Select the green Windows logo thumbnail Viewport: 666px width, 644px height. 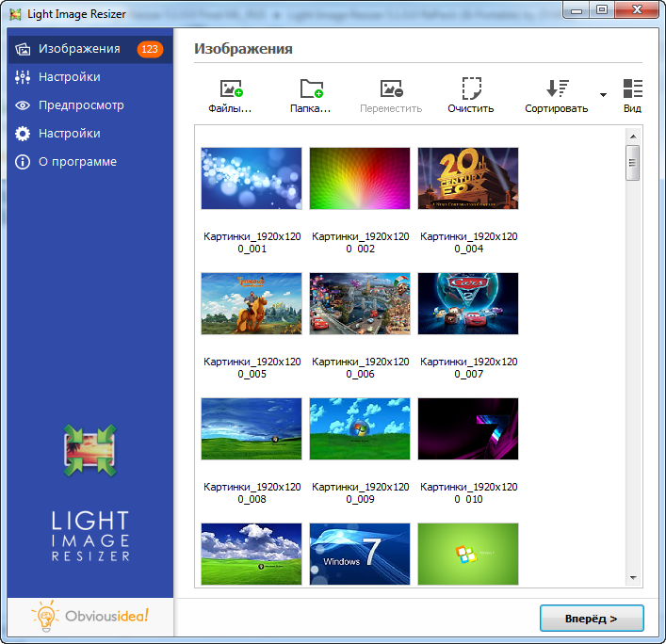468,554
